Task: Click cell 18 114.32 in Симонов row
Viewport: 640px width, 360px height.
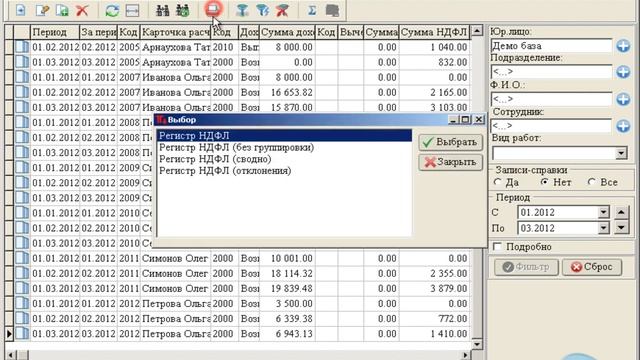Action: pyautogui.click(x=287, y=273)
